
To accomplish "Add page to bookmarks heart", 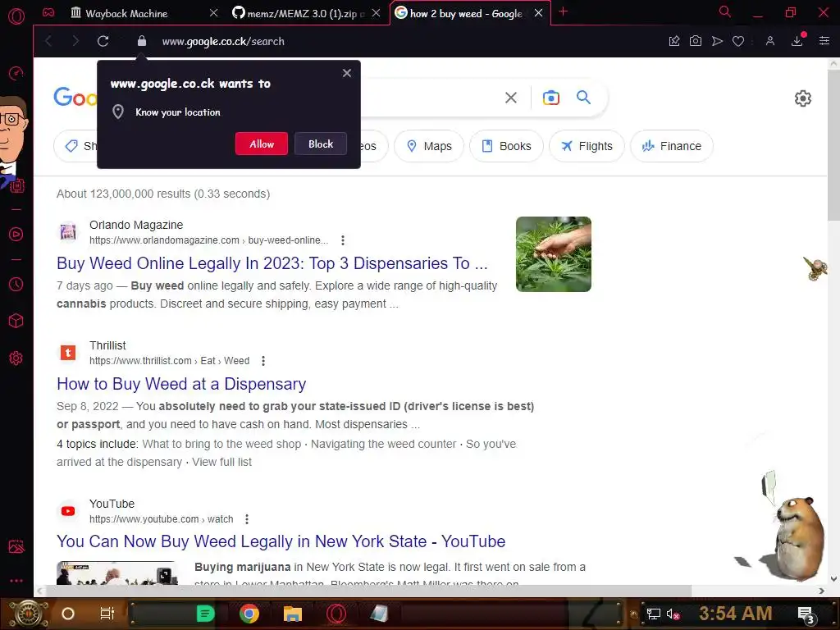I will pyautogui.click(x=738, y=41).
